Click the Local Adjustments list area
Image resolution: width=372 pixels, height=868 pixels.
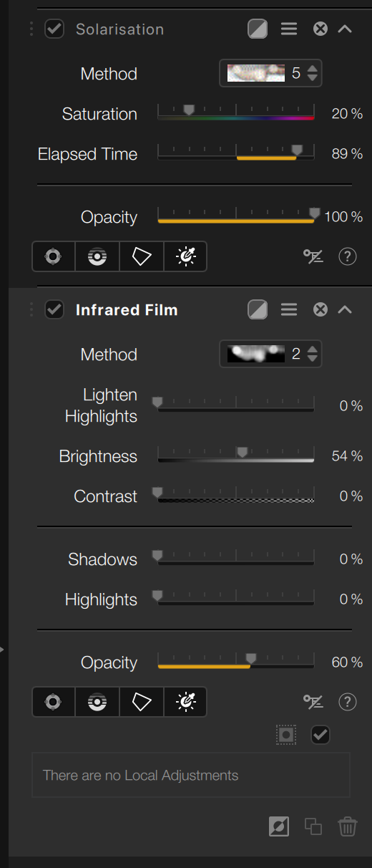[191, 775]
